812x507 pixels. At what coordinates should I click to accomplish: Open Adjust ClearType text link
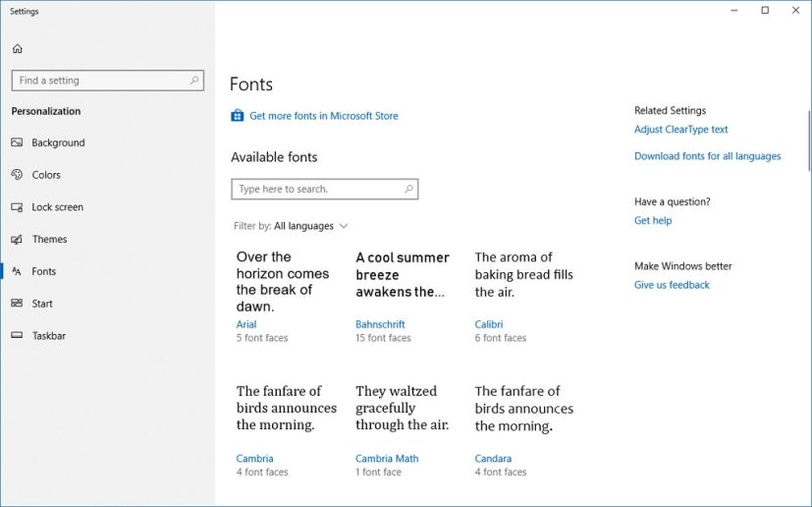681,129
